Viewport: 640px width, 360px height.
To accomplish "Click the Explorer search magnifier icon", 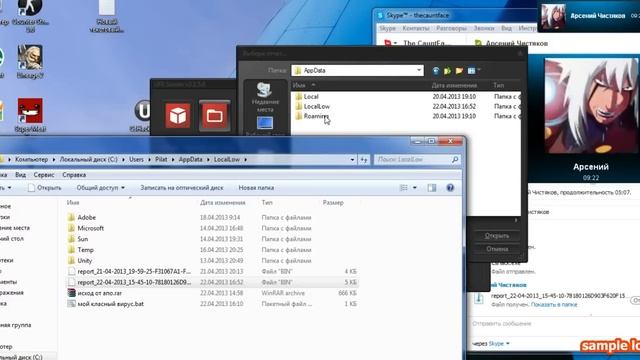I will coord(454,160).
